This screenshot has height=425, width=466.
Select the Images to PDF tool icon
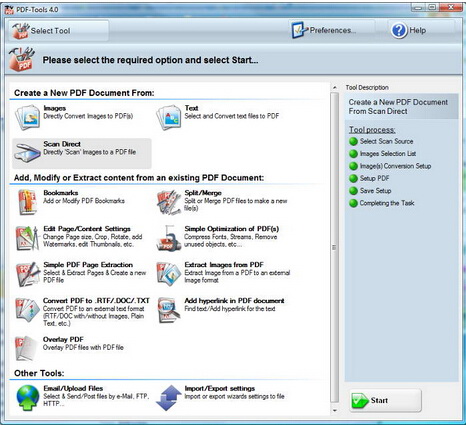(x=28, y=118)
